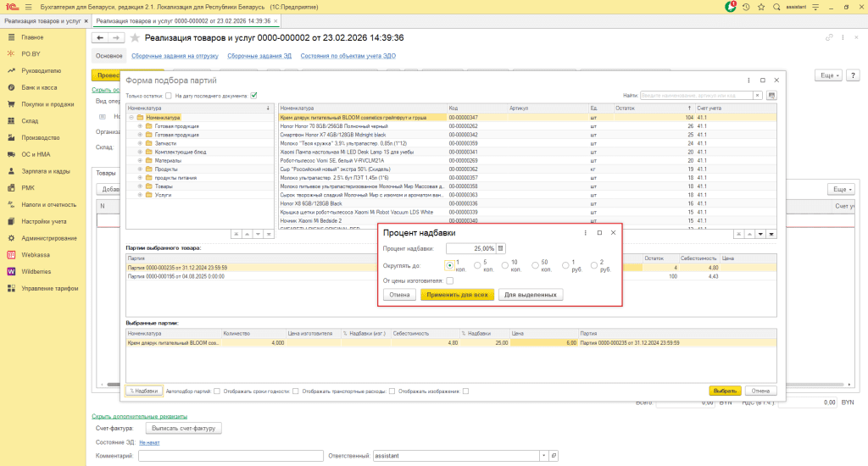The height and width of the screenshot is (466, 868).
Task: Click the back navigation arrow
Action: click(x=99, y=38)
